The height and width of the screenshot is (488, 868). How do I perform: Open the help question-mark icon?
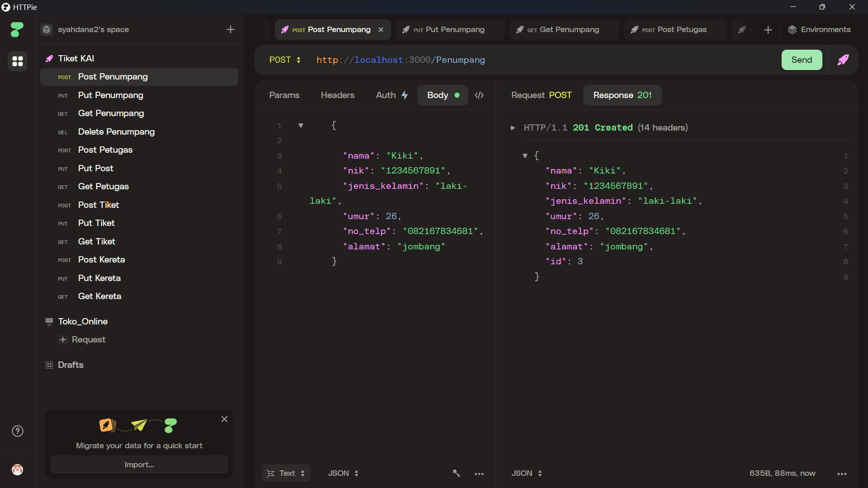coord(17,431)
